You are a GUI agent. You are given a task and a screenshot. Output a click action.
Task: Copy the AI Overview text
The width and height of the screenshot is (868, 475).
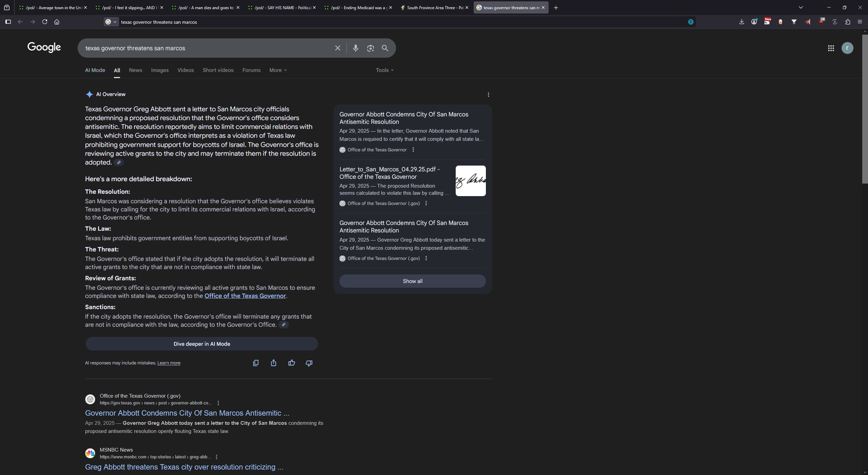pyautogui.click(x=256, y=363)
